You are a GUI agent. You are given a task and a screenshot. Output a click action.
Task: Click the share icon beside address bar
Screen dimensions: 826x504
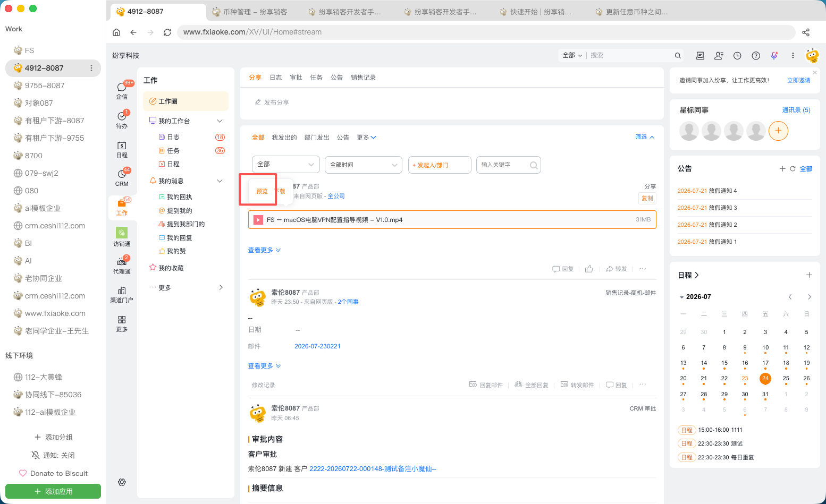(x=806, y=32)
